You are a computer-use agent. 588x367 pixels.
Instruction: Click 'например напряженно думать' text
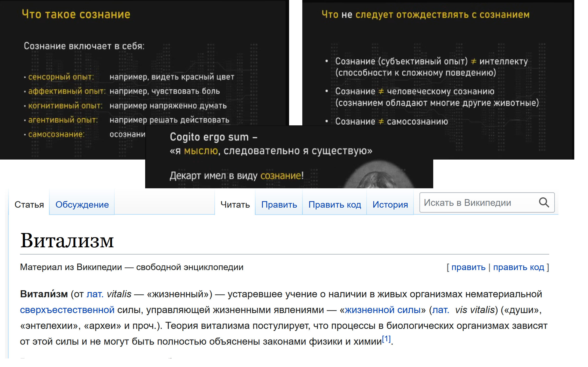click(168, 106)
